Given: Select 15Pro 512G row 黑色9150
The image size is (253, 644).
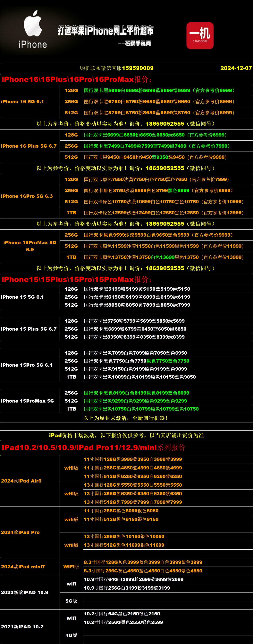Looking at the screenshot, I should pyautogui.click(x=168, y=369).
